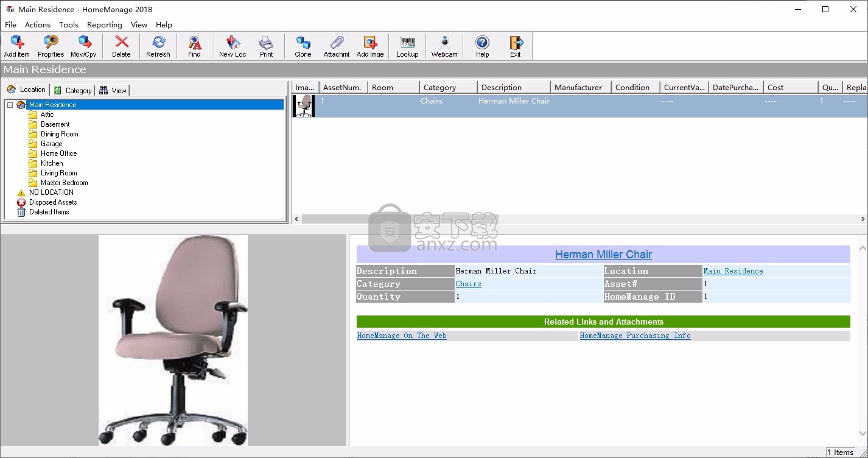Sort by the Category column header
The width and height of the screenshot is (868, 458).
click(x=449, y=88)
